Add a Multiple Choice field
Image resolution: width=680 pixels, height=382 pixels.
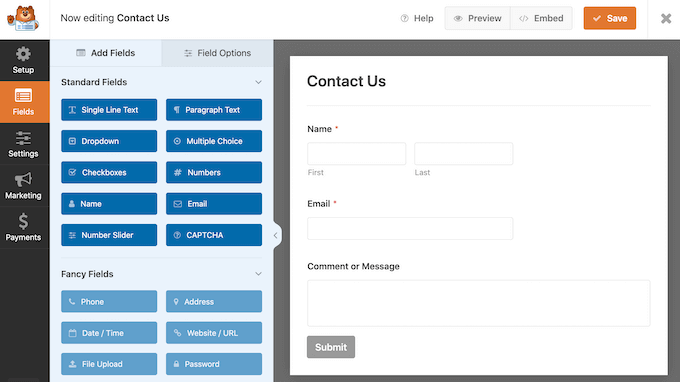214,141
